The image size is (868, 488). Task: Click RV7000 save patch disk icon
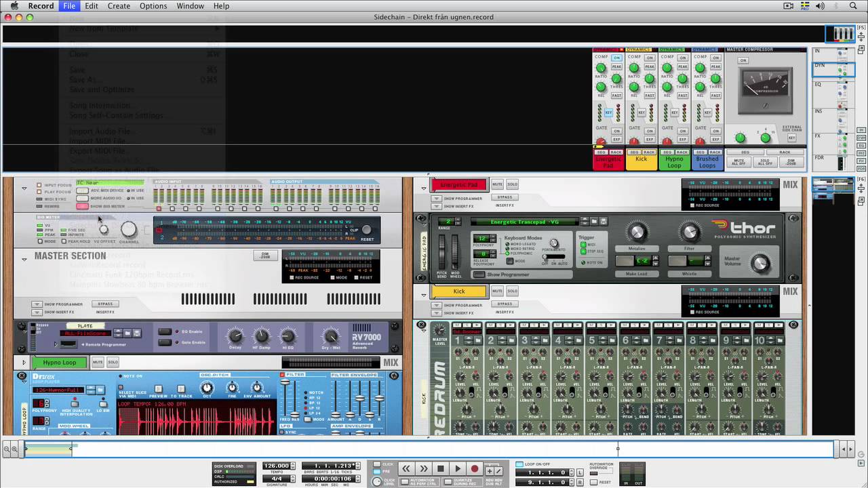click(x=137, y=333)
